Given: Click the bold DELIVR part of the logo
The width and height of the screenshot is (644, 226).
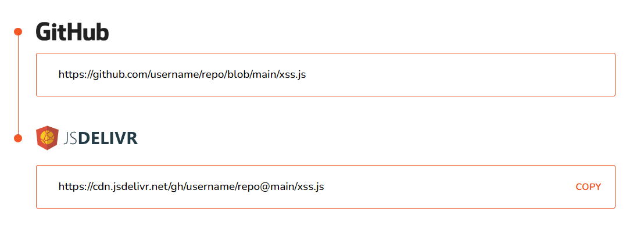Looking at the screenshot, I should 108,138.
